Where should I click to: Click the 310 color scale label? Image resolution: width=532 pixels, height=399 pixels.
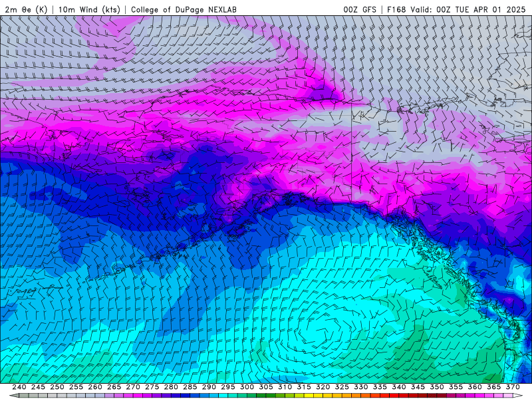pos(285,387)
